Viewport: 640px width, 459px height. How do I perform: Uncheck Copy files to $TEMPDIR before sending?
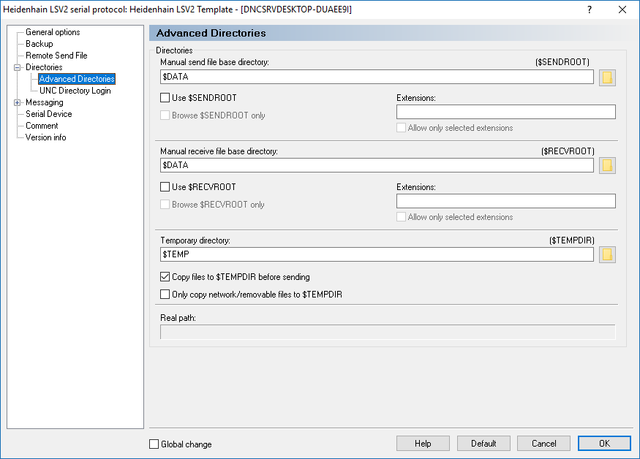[x=165, y=277]
